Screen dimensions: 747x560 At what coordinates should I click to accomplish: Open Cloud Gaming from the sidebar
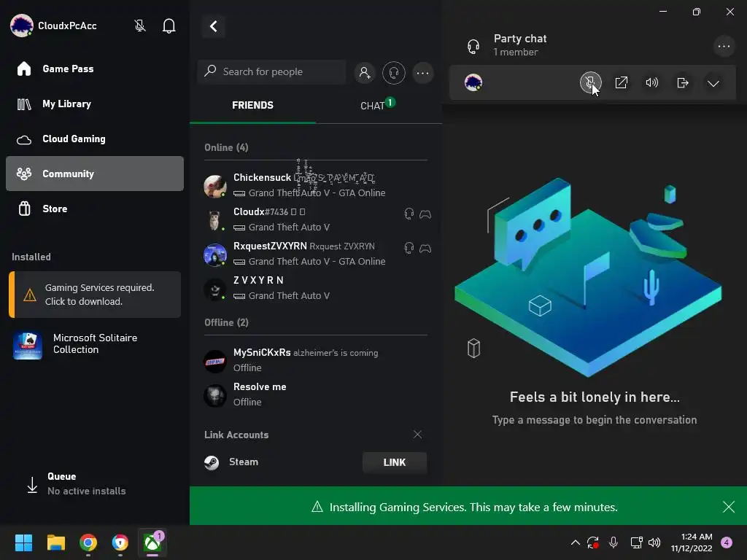[x=95, y=139]
